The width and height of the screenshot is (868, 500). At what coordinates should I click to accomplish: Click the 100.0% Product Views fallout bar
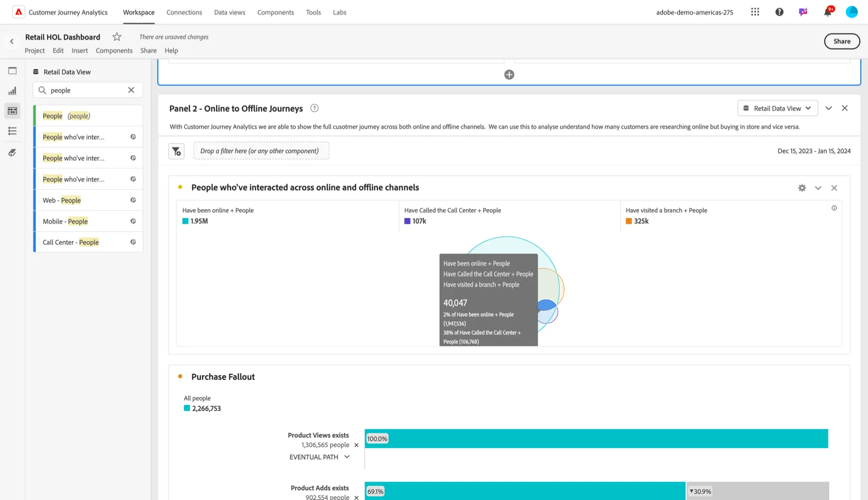coord(596,439)
